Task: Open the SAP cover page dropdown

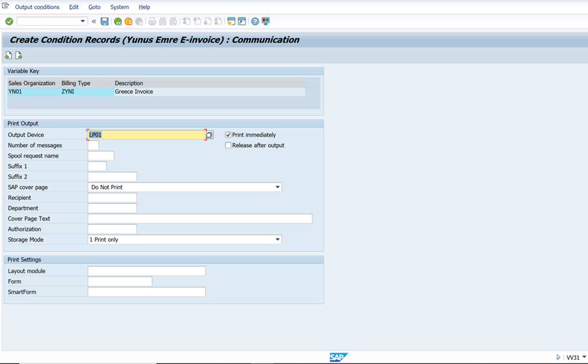Action: 277,187
